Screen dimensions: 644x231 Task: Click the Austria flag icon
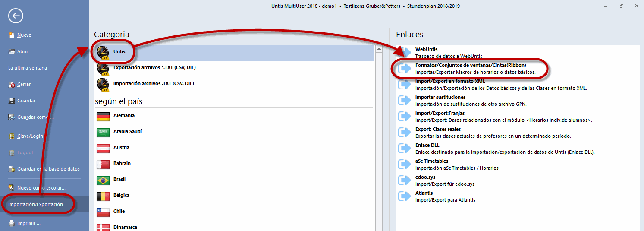click(x=103, y=149)
